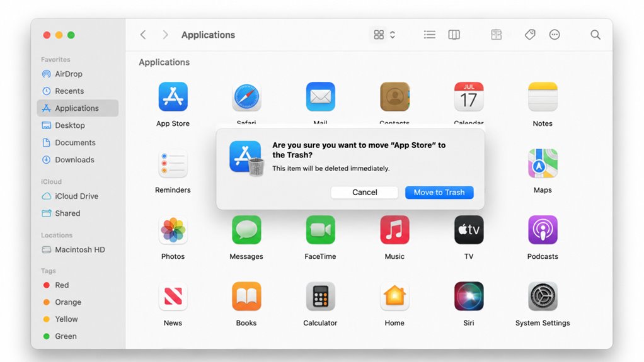This screenshot has height=362, width=644.
Task: Open the Music app icon
Action: tap(394, 230)
